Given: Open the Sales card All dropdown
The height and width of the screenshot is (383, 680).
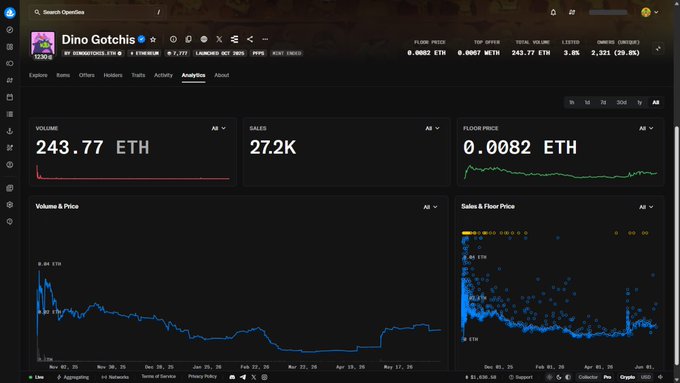Looking at the screenshot, I should tap(432, 128).
